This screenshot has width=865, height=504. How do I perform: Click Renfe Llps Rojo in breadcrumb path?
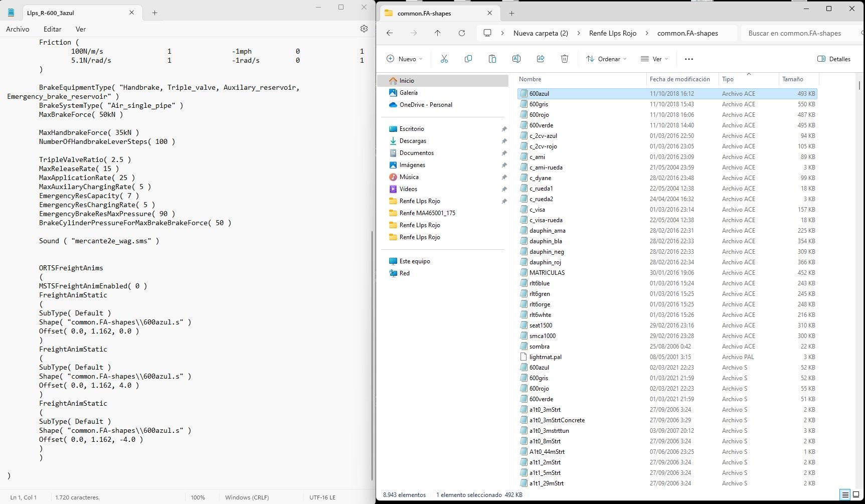[612, 33]
